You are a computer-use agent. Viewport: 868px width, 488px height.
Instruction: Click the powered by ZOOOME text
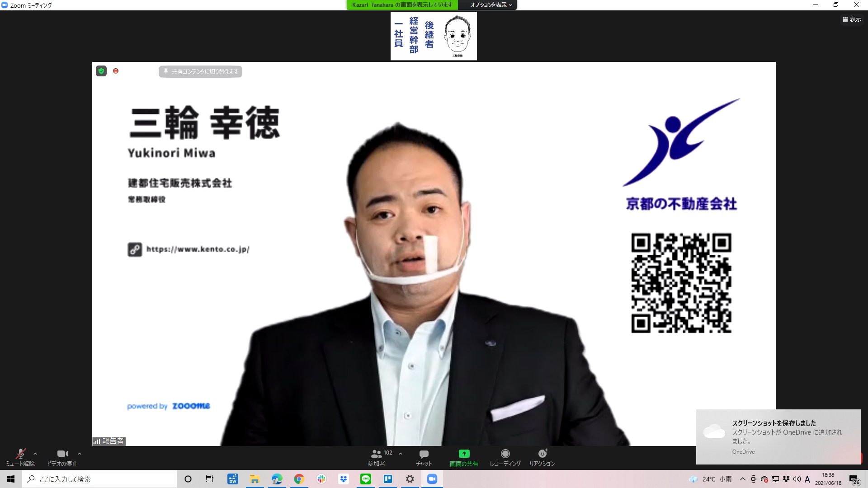pyautogui.click(x=169, y=406)
